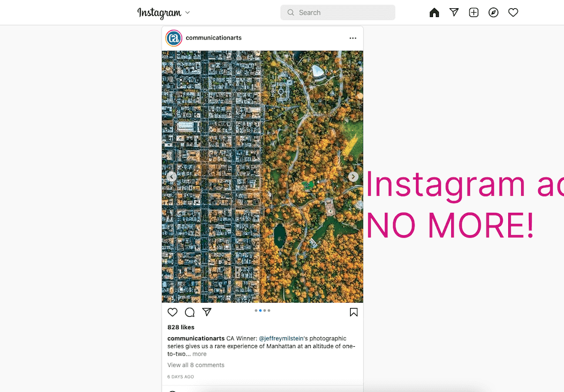Like the communicationarts post with heart
Image resolution: width=564 pixels, height=392 pixels.
[x=173, y=312]
